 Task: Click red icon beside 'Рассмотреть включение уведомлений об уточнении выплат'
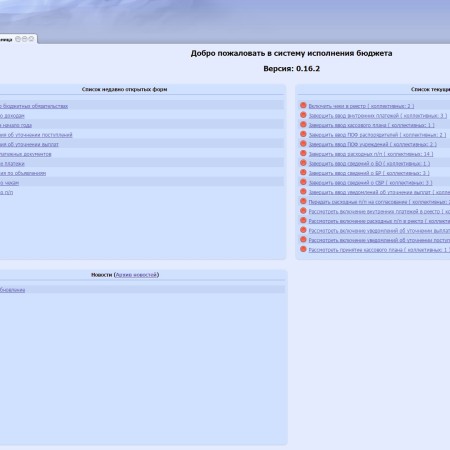[303, 230]
